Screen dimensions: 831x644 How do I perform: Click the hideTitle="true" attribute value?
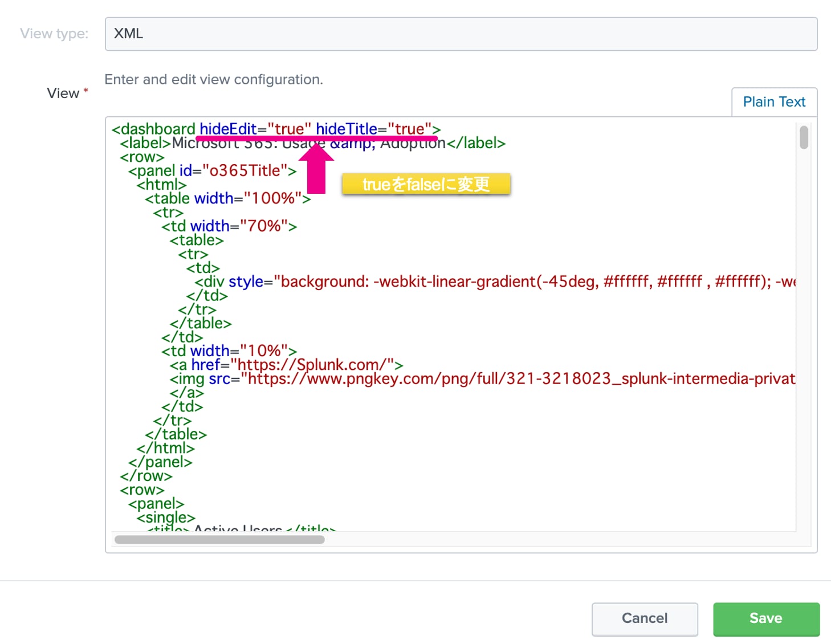tap(410, 129)
